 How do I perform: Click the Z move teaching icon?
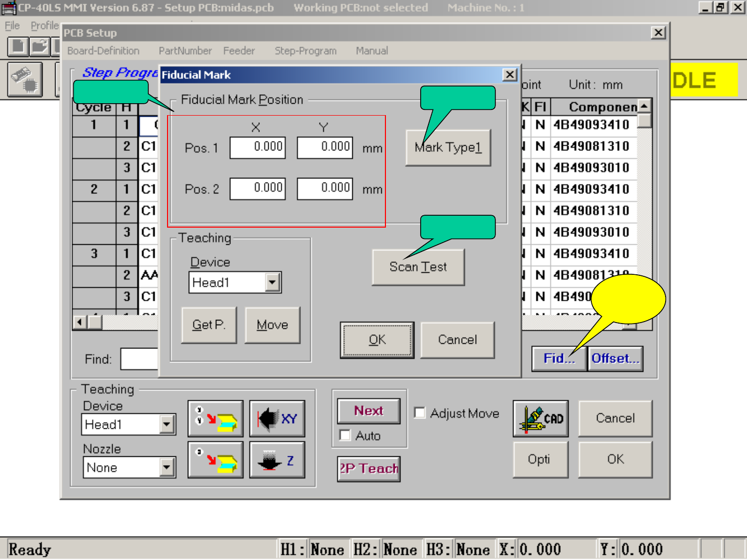(x=277, y=460)
